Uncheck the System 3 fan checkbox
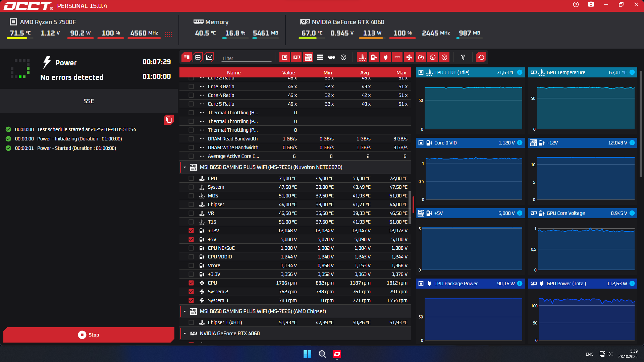The image size is (644, 362). [x=191, y=300]
